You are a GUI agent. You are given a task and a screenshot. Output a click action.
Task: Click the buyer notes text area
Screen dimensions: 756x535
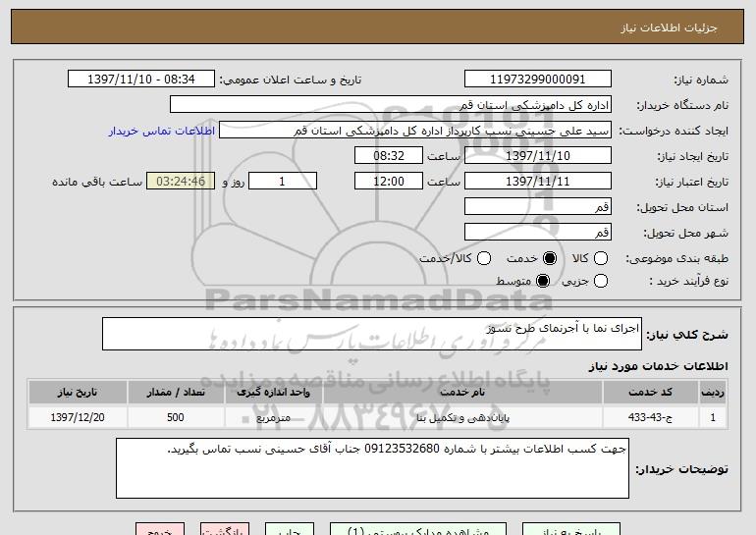[372, 468]
